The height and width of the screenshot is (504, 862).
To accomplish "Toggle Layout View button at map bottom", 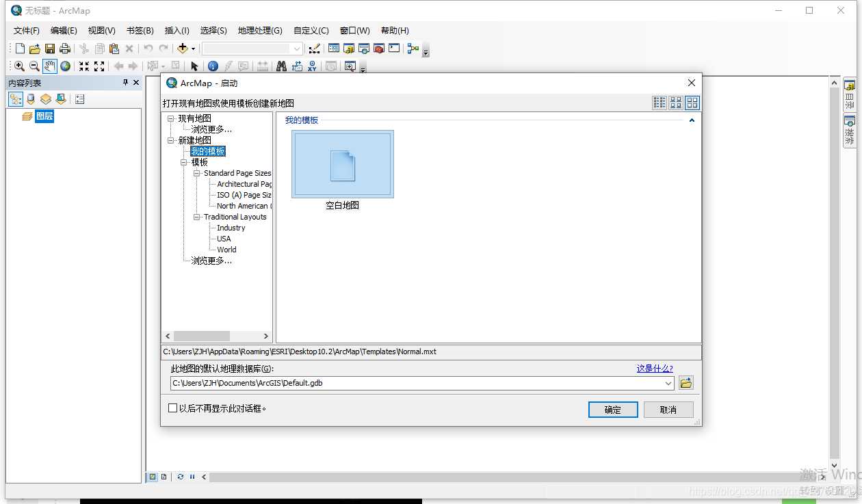I will tap(164, 477).
